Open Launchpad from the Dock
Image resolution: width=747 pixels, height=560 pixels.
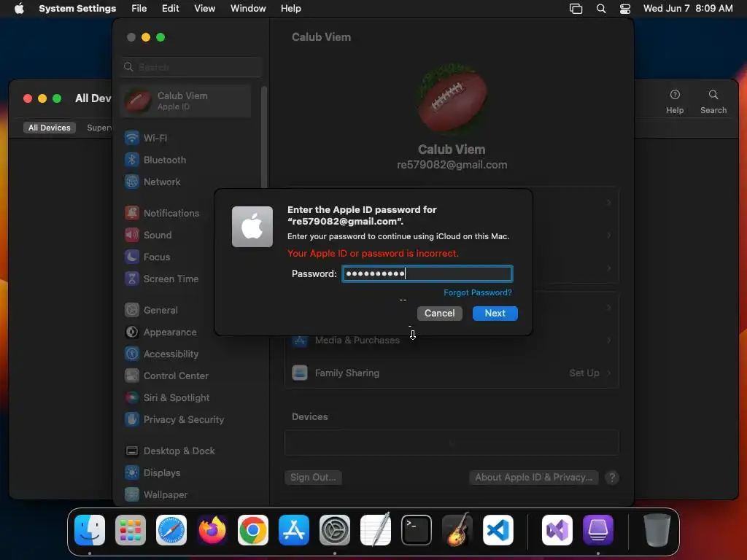pos(131,530)
